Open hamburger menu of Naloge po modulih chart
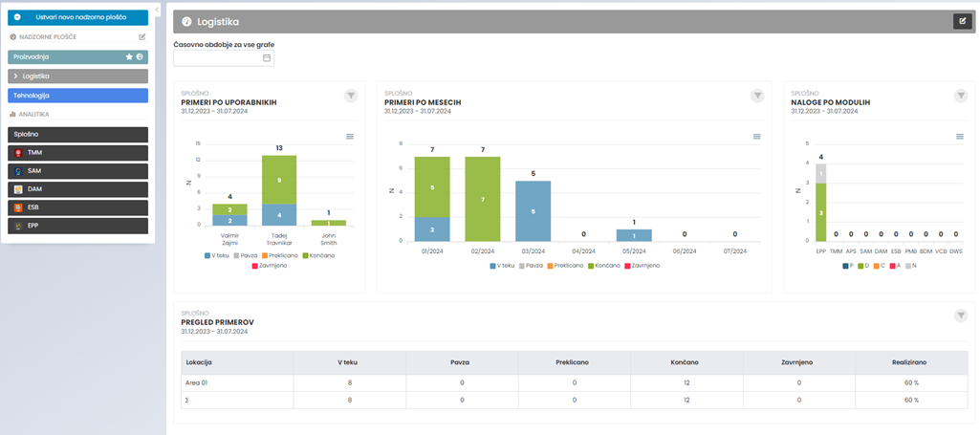 pos(960,137)
